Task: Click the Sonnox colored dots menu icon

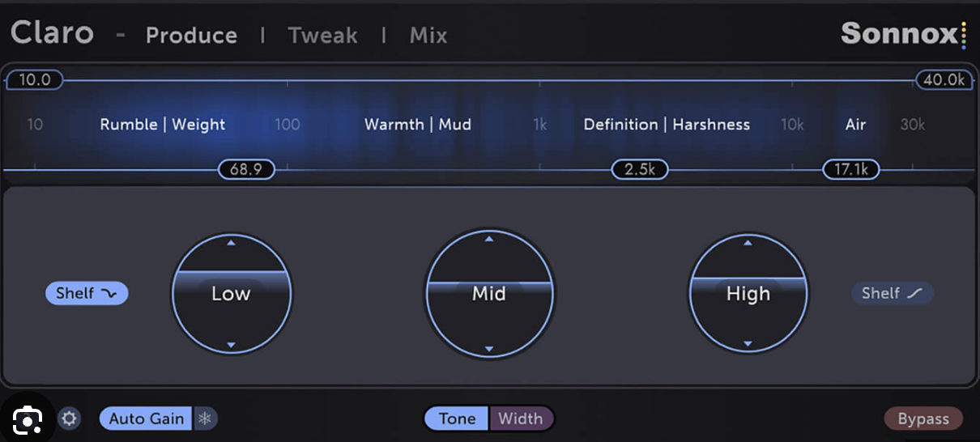Action: 964,35
